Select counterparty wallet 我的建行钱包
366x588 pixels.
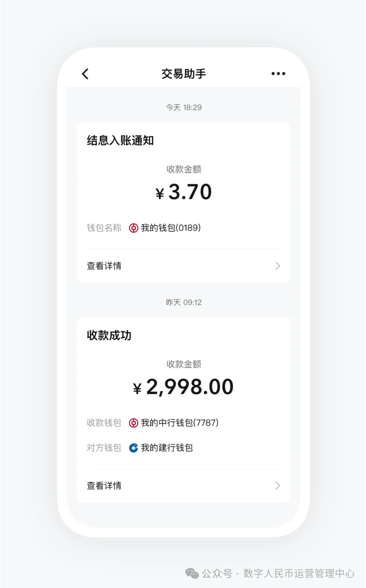coord(167,448)
